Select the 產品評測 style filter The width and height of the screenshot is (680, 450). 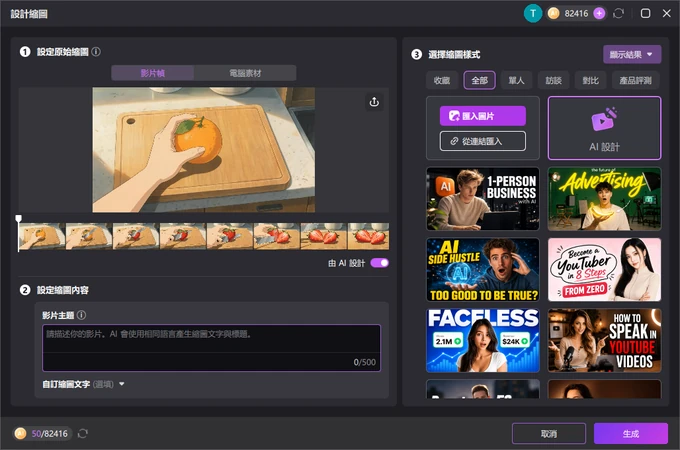[635, 80]
